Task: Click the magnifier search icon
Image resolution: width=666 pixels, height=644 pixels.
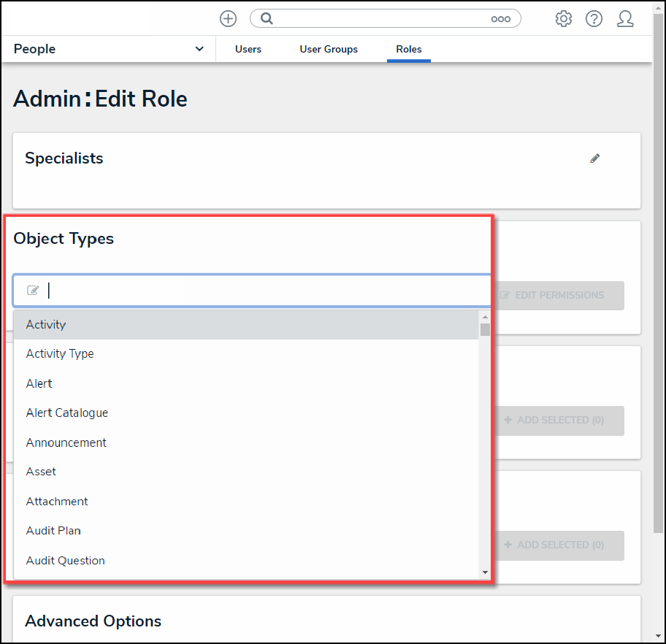Action: (267, 19)
